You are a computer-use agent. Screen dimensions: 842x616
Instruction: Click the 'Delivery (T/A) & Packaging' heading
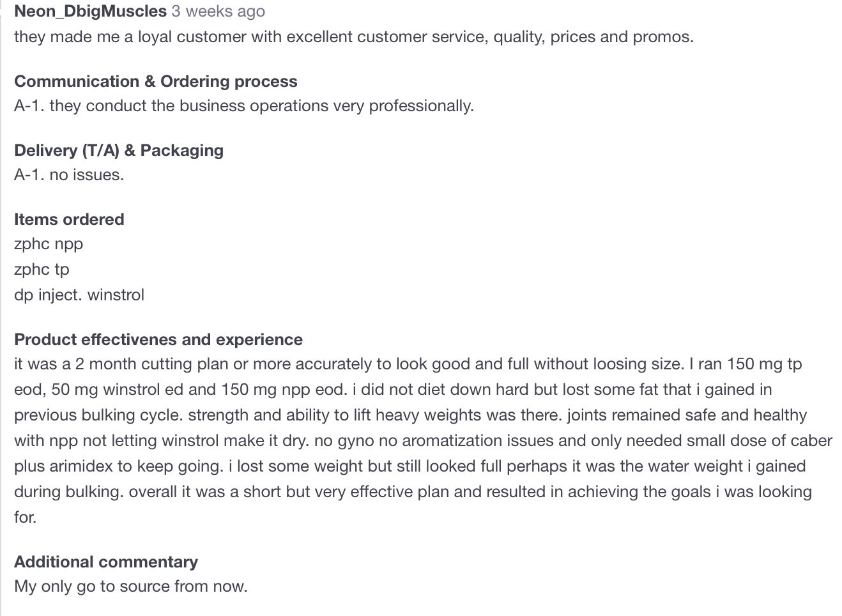(119, 150)
